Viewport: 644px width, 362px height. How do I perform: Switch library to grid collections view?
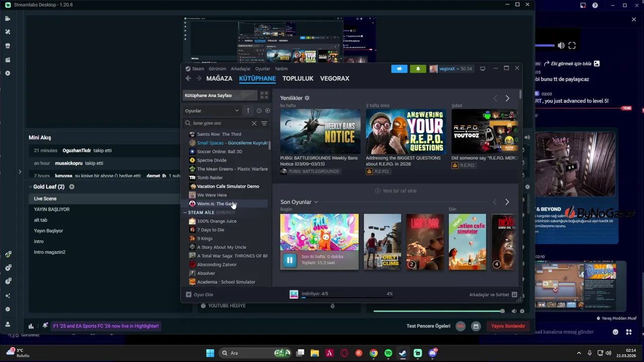click(x=264, y=96)
